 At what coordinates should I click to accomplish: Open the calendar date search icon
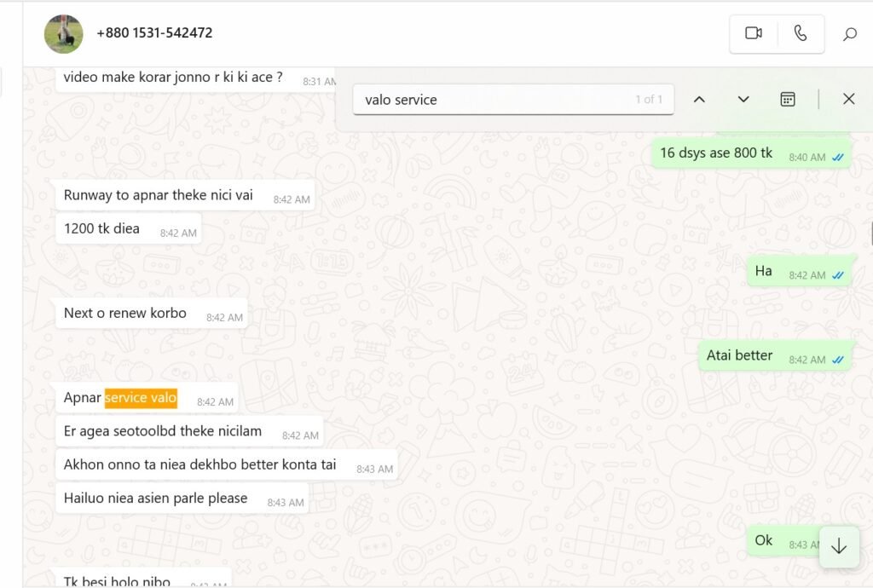pyautogui.click(x=788, y=100)
